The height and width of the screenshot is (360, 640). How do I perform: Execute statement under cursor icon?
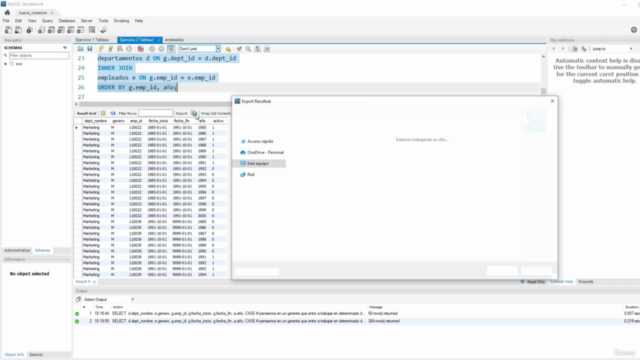tap(110, 49)
